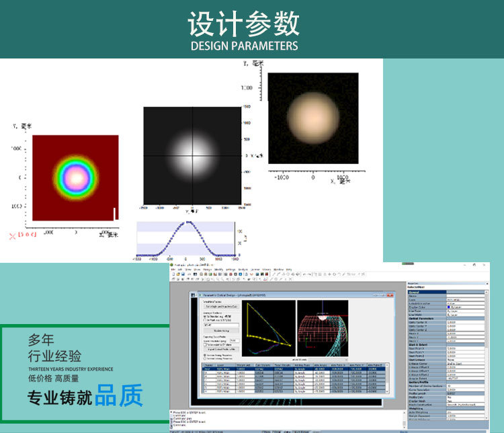Close the Parametric Optical Design dialog
The image size is (504, 433).
390,295
